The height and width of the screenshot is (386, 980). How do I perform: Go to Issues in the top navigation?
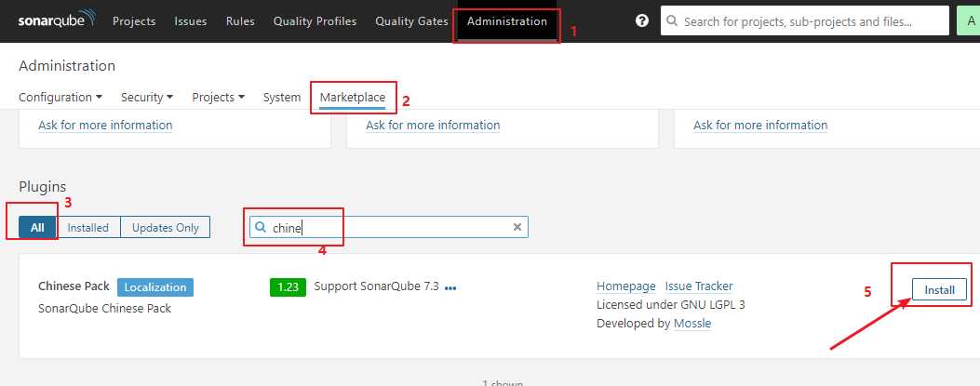(191, 21)
